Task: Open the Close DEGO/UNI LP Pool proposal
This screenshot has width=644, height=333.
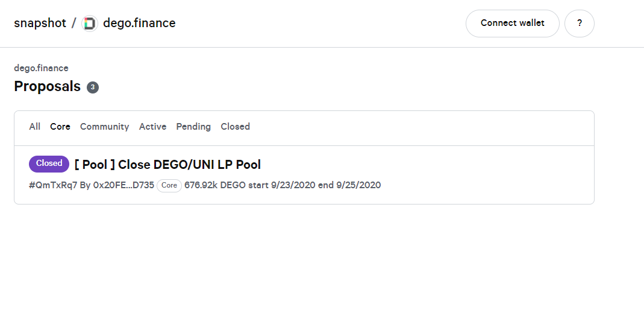Action: click(167, 165)
